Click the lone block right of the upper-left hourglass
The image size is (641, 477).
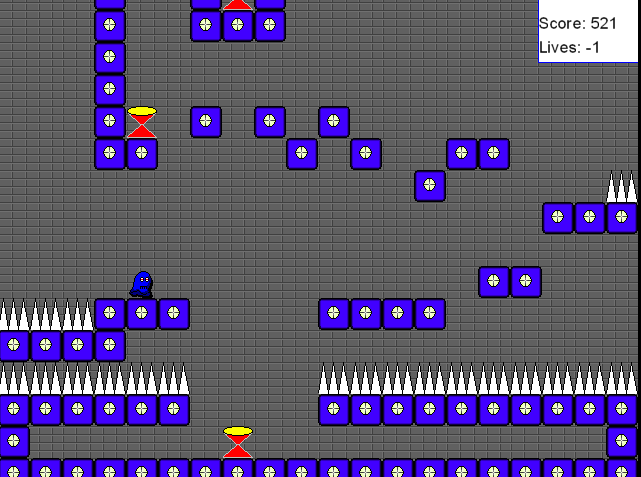206,122
